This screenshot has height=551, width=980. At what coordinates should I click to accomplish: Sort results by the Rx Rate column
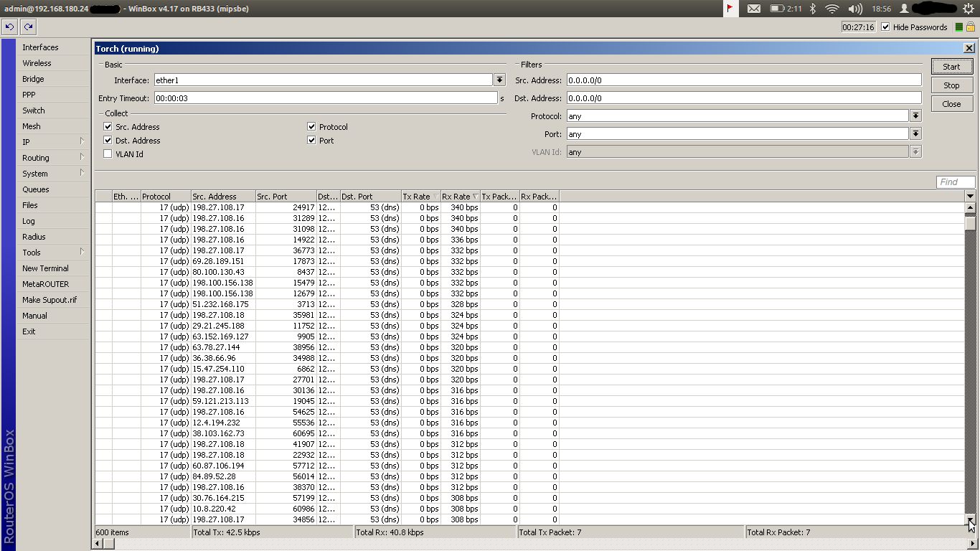pyautogui.click(x=459, y=196)
